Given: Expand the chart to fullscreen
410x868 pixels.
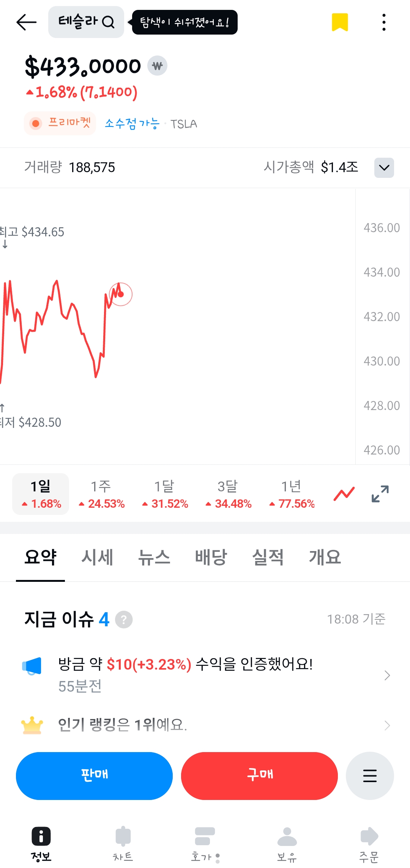Looking at the screenshot, I should 380,494.
